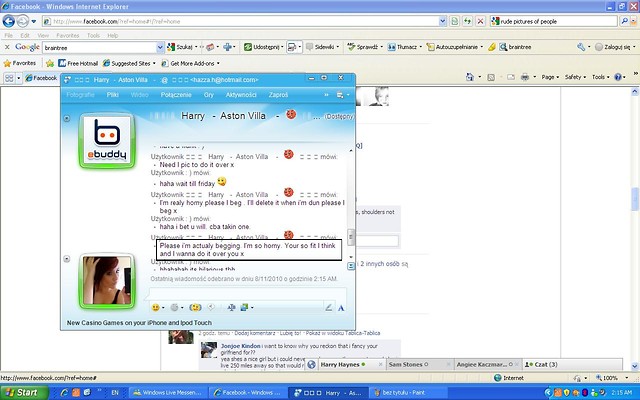Click the IE Home icon in command bar

[x=470, y=77]
